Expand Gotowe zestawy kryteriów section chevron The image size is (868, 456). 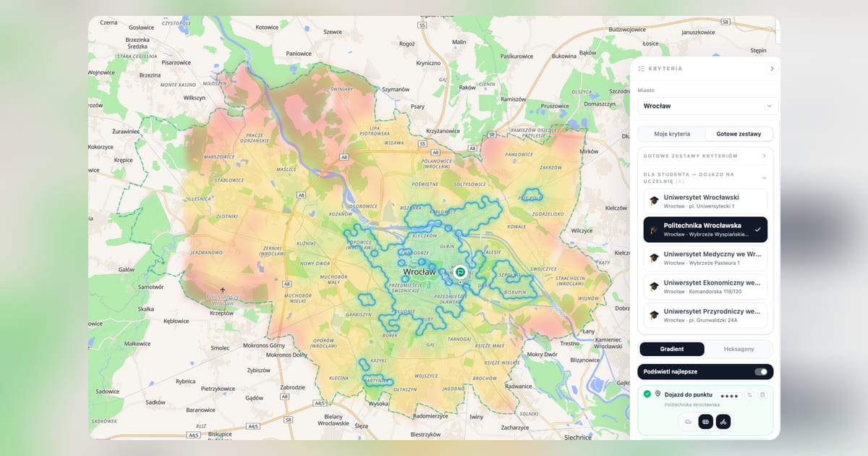coord(764,156)
